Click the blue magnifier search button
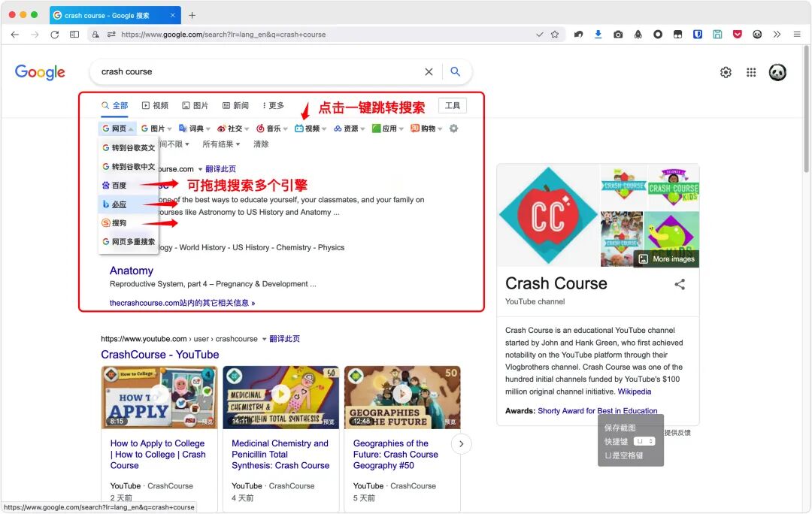 pyautogui.click(x=455, y=71)
